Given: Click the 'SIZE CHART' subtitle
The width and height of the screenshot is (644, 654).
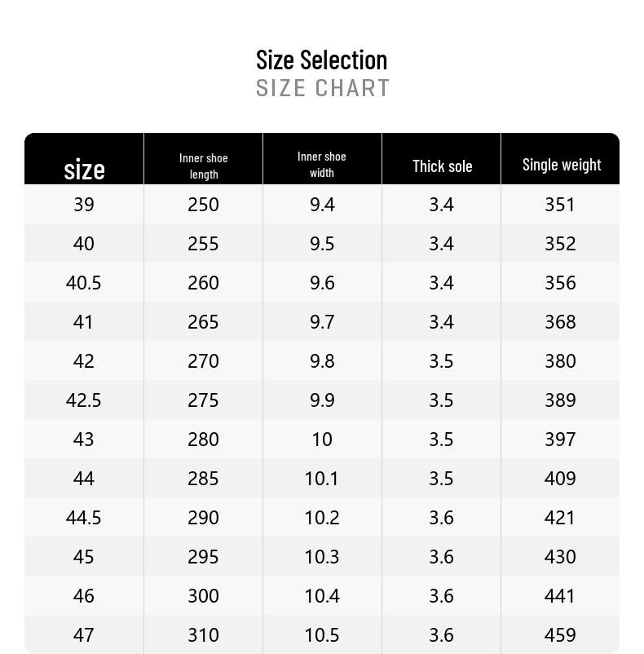Looking at the screenshot, I should tap(323, 88).
